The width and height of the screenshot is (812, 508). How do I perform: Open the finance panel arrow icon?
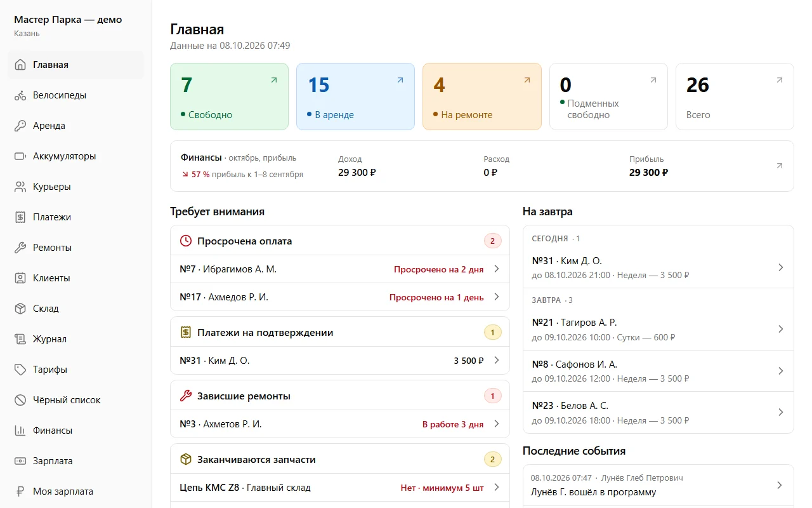click(780, 166)
